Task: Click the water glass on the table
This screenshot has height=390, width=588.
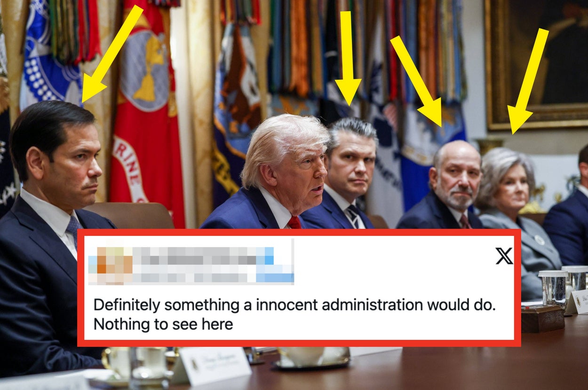Action: point(553,288)
